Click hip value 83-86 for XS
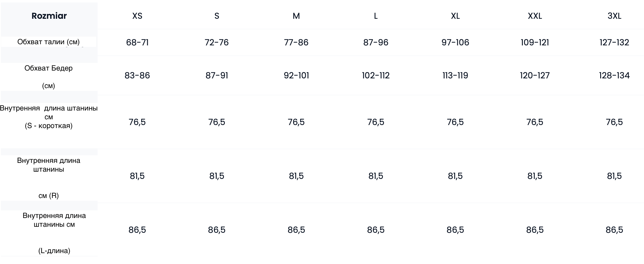 coord(137,75)
